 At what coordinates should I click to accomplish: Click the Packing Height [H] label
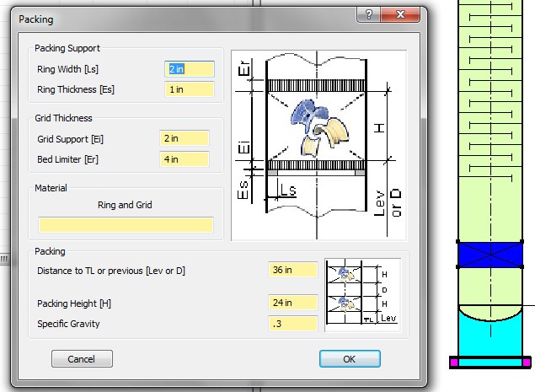(x=74, y=303)
